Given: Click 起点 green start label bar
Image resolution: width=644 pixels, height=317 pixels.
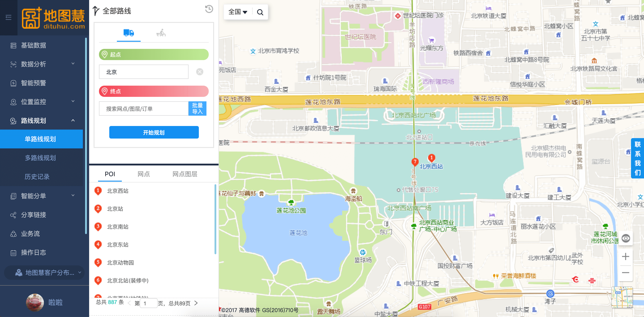Looking at the screenshot, I should click(x=154, y=54).
